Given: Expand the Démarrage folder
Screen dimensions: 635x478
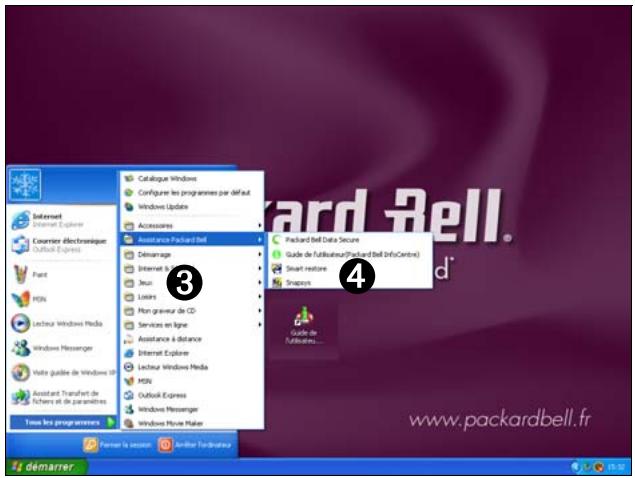Looking at the screenshot, I should tap(192, 254).
